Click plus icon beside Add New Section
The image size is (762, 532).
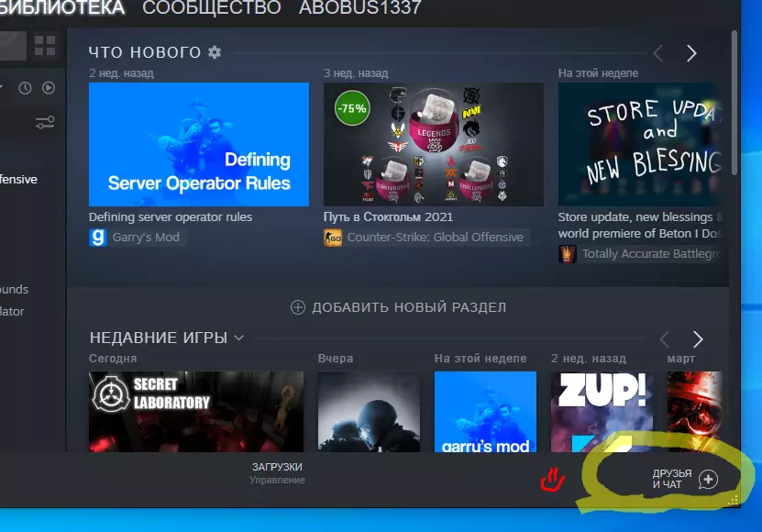(298, 307)
